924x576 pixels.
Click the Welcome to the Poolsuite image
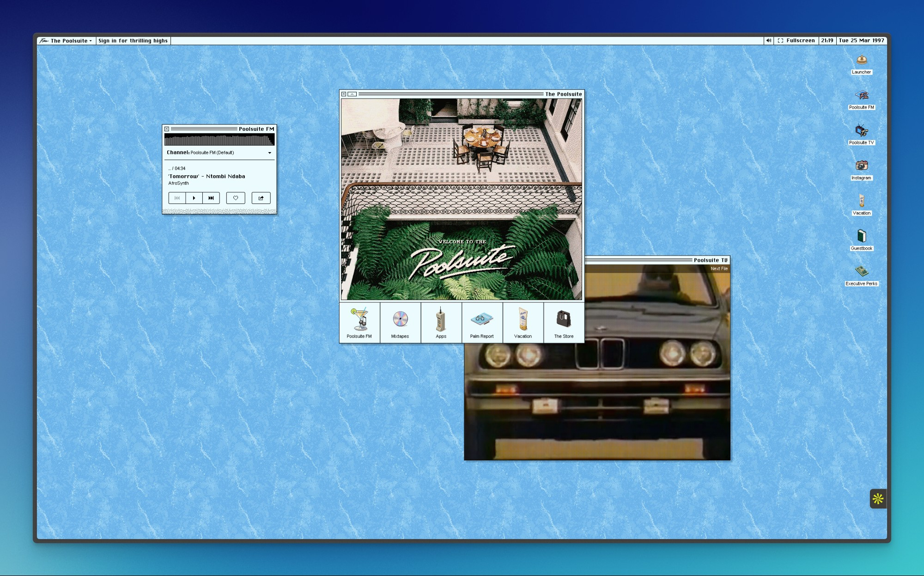point(462,199)
